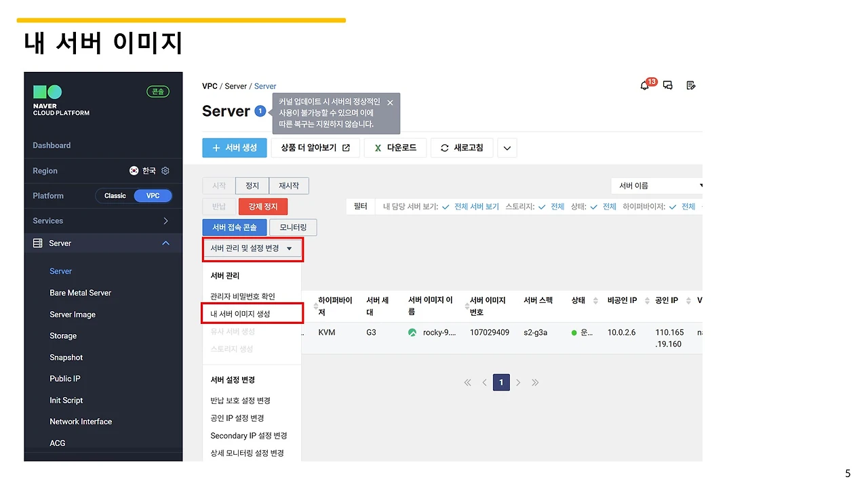Select the VPC platform option

(153, 196)
